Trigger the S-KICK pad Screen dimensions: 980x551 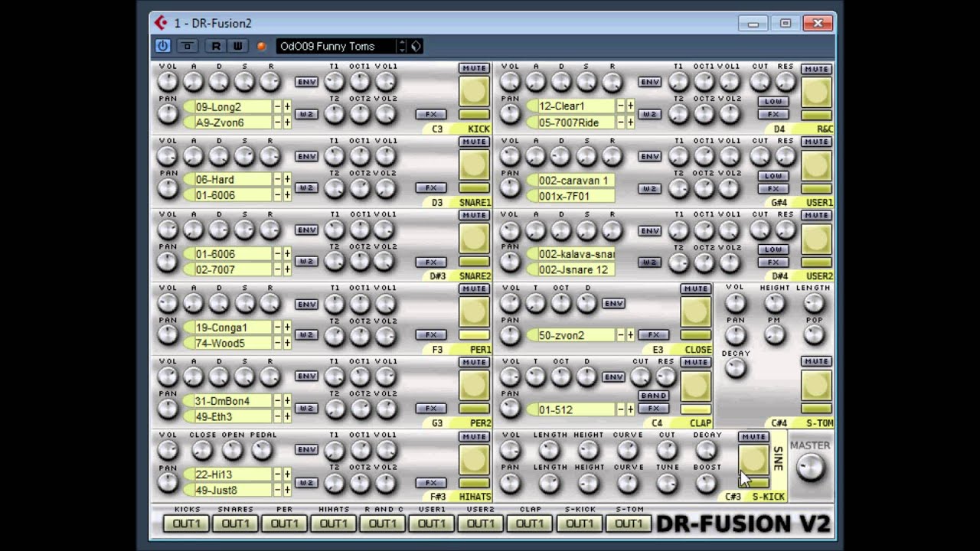pyautogui.click(x=753, y=459)
